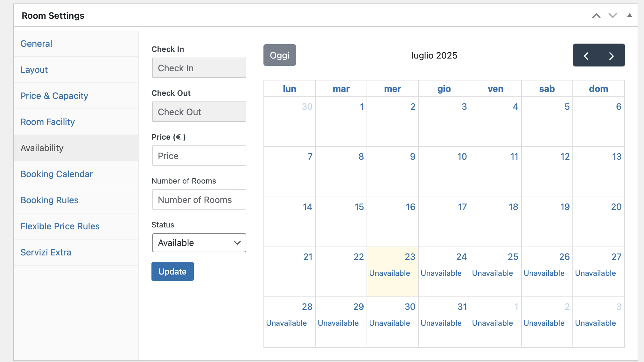The image size is (644, 362).
Task: Click Unavailable label on July 29
Action: tap(338, 323)
